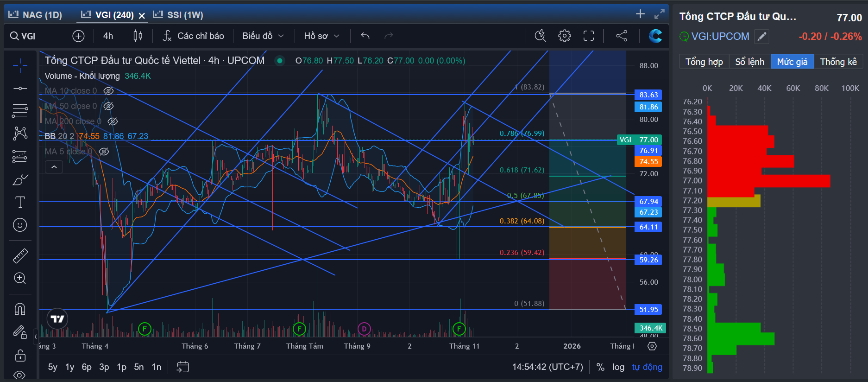Click the blue C logo icon
868x382 pixels.
tap(655, 36)
